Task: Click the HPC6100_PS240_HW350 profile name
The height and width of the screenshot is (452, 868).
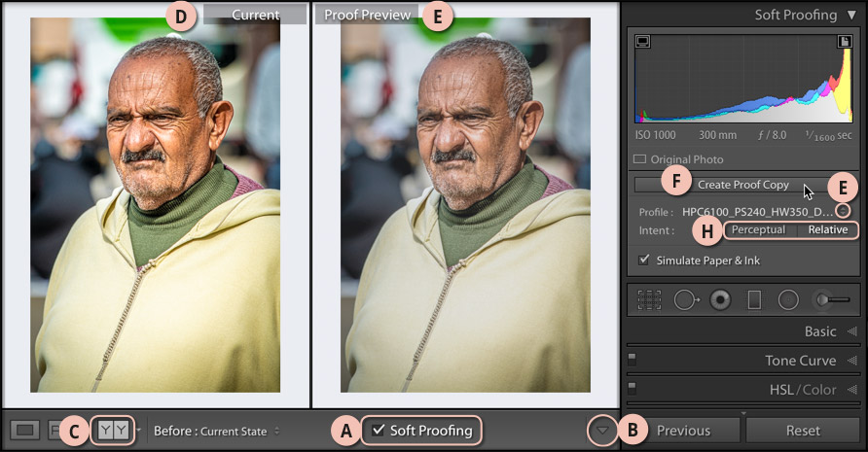Action: tap(758, 212)
